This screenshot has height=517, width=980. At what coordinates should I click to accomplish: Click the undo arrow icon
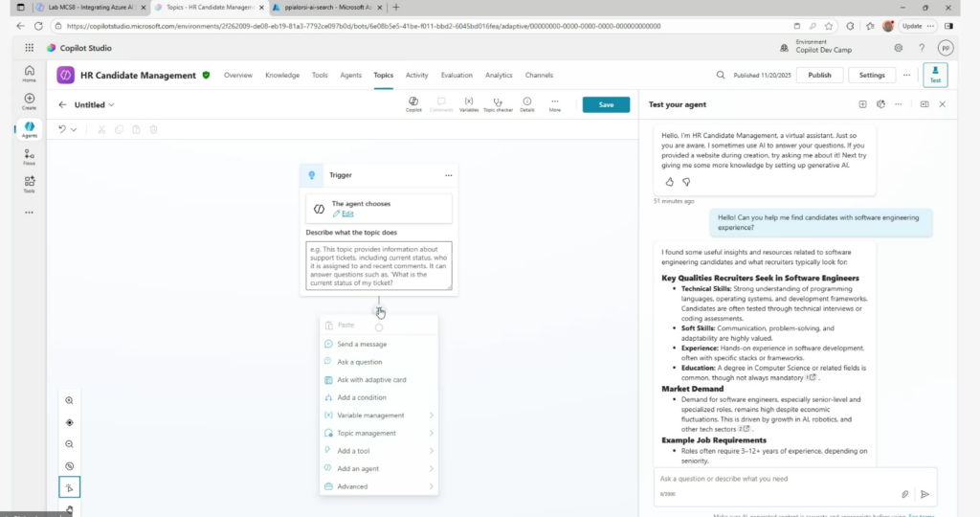[x=62, y=129]
